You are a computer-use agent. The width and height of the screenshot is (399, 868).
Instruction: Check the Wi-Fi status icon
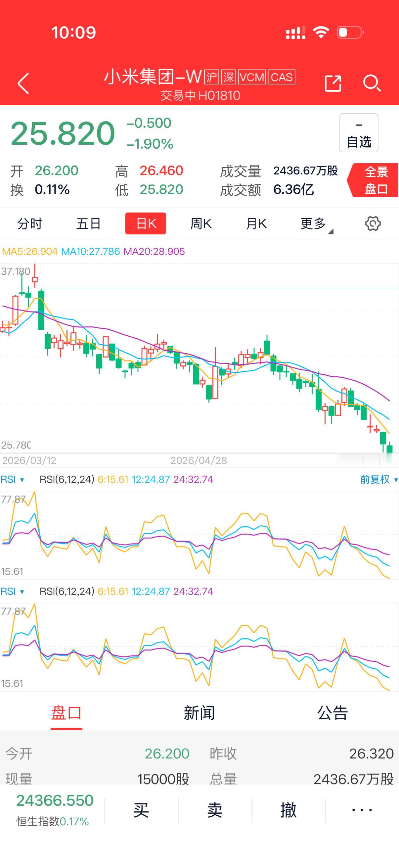click(x=321, y=33)
